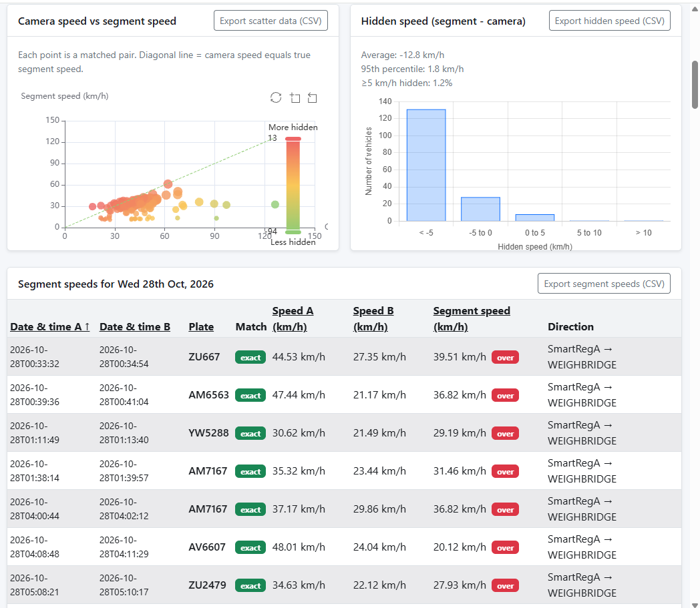Click the 'Average: -12.8 km/h' statistic
Screen dimensions: 700x608
(403, 55)
